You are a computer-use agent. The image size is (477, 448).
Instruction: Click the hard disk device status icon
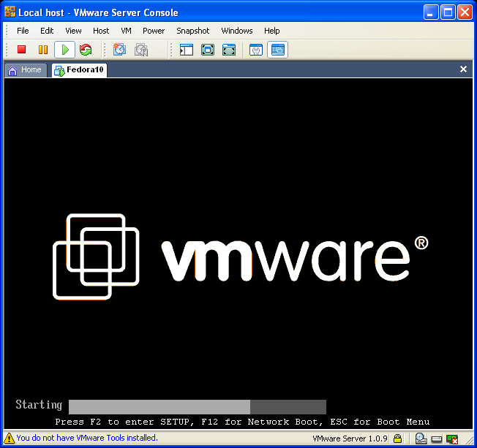(437, 439)
